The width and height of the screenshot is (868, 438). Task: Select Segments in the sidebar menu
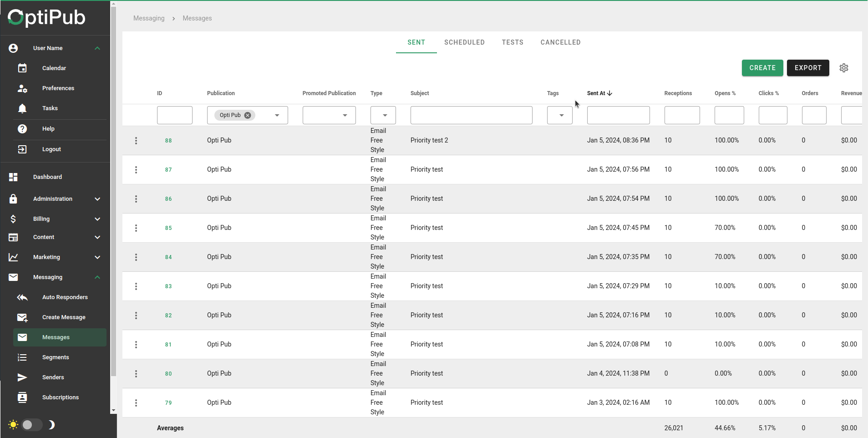click(60, 357)
